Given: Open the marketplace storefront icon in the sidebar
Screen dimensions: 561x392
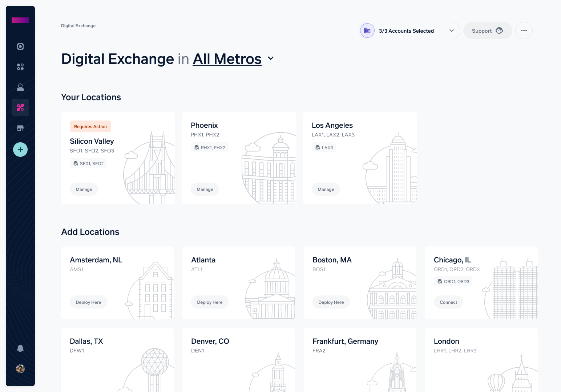Looking at the screenshot, I should click(x=20, y=128).
